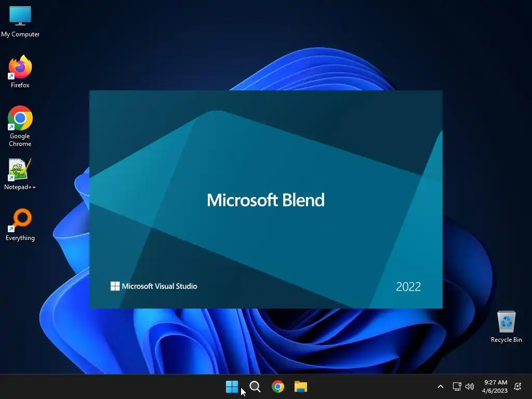This screenshot has width=532, height=399.
Task: Open clock showing 9:27 AM
Action: (x=495, y=387)
